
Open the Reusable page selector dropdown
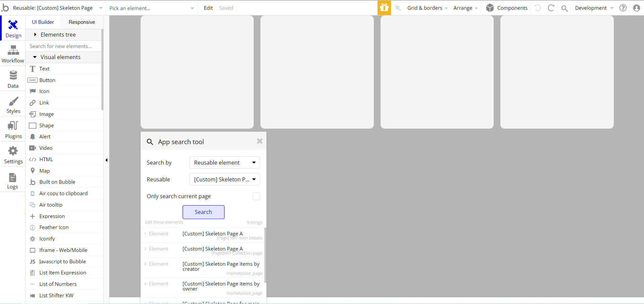point(58,8)
